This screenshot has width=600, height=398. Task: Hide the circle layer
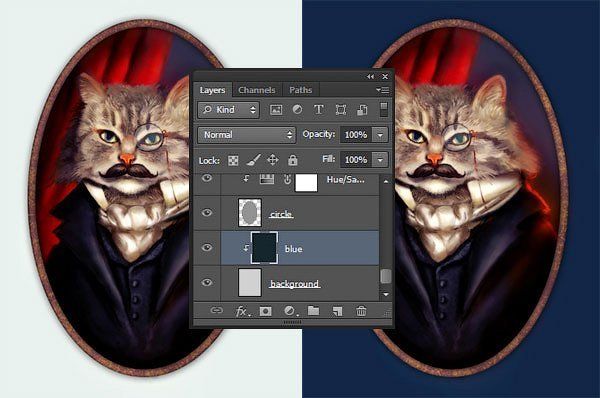click(207, 212)
